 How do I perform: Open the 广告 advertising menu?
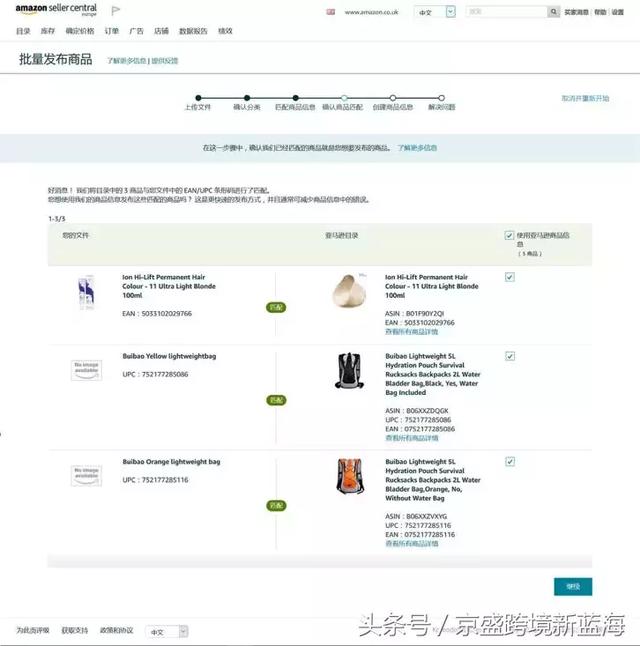coord(136,31)
